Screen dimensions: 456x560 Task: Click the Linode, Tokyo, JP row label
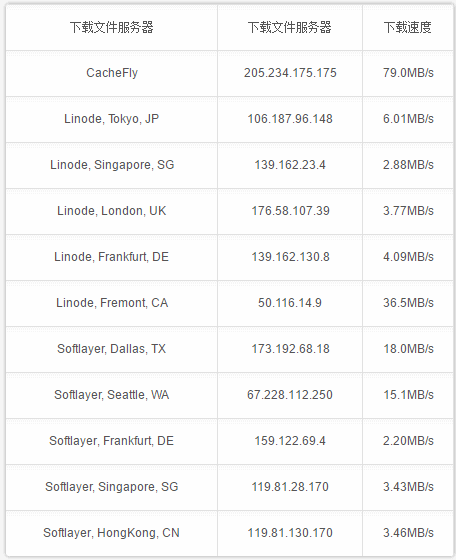pos(111,119)
